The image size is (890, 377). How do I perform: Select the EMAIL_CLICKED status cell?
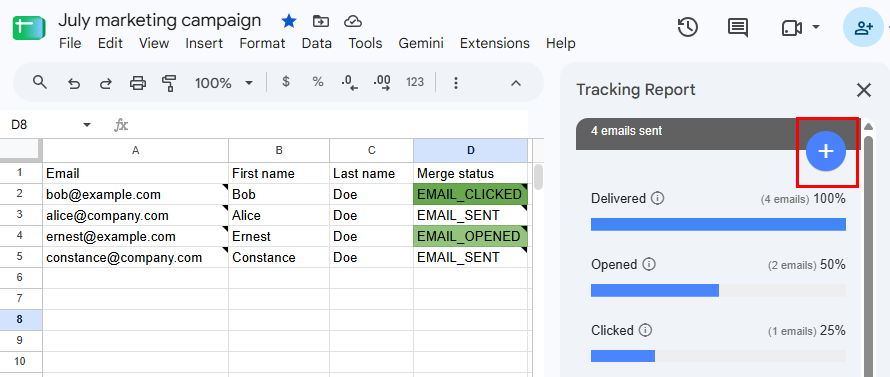point(471,194)
